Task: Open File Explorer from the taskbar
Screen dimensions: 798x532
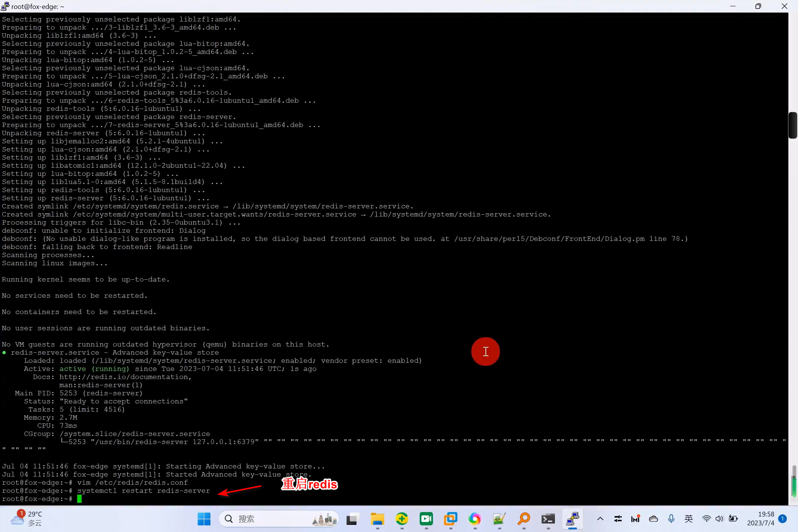Action: (x=377, y=519)
